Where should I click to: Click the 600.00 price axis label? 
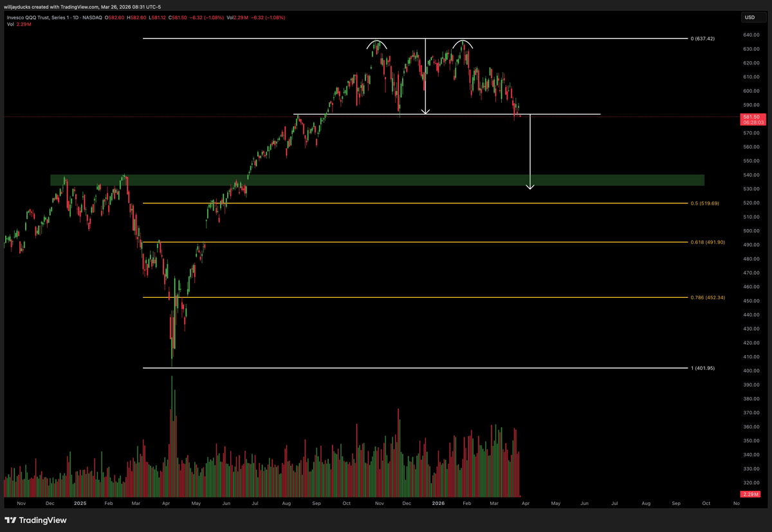(x=750, y=91)
